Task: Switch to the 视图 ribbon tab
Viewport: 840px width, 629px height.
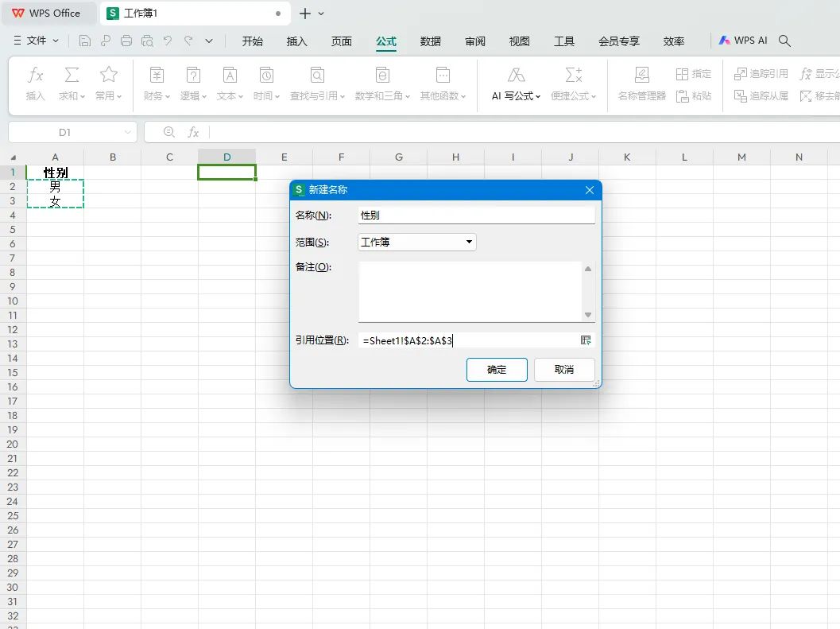Action: [x=520, y=41]
